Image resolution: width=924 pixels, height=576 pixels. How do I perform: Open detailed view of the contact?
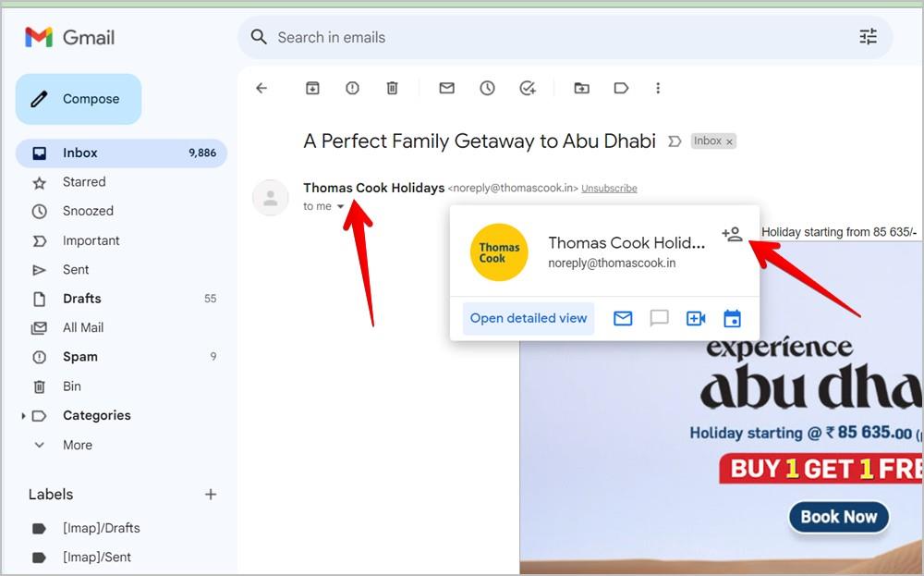(x=528, y=318)
